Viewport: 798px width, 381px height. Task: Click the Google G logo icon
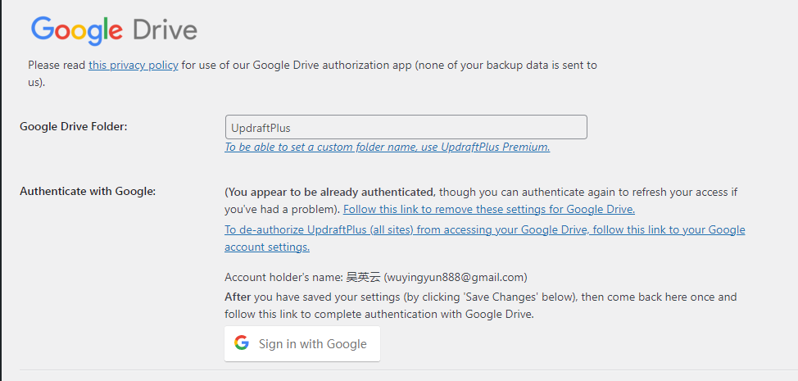point(241,343)
